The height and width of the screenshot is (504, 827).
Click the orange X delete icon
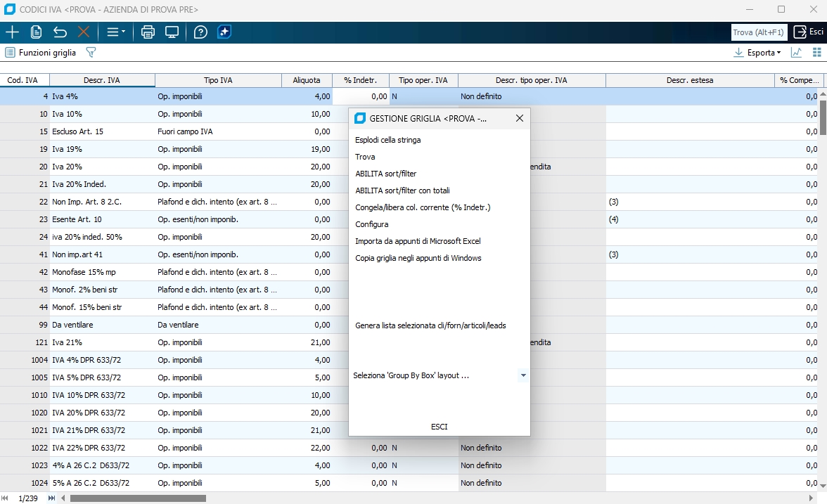(x=84, y=32)
